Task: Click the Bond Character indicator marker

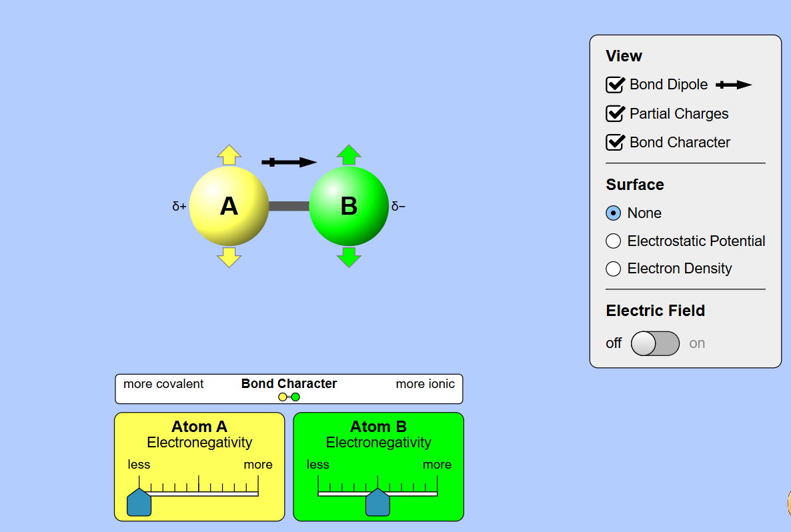Action: (289, 397)
